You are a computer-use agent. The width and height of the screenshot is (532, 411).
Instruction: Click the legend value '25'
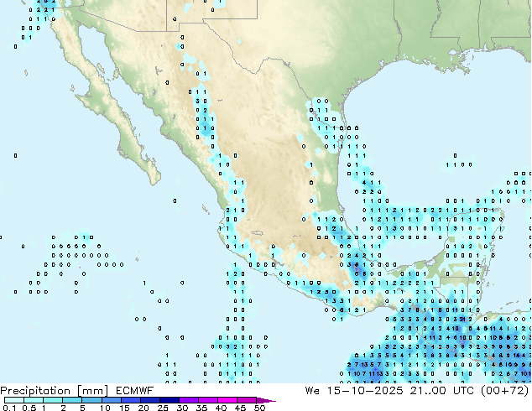(x=163, y=408)
